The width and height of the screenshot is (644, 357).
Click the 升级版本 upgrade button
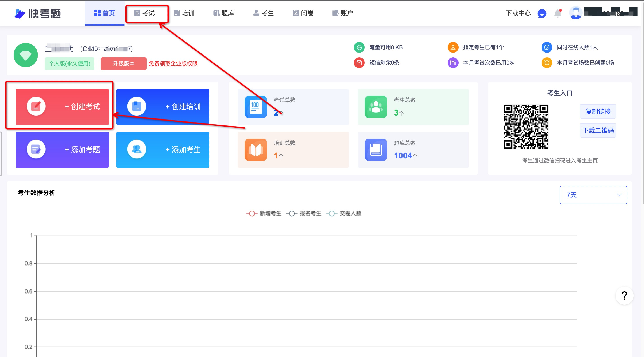[x=123, y=63]
